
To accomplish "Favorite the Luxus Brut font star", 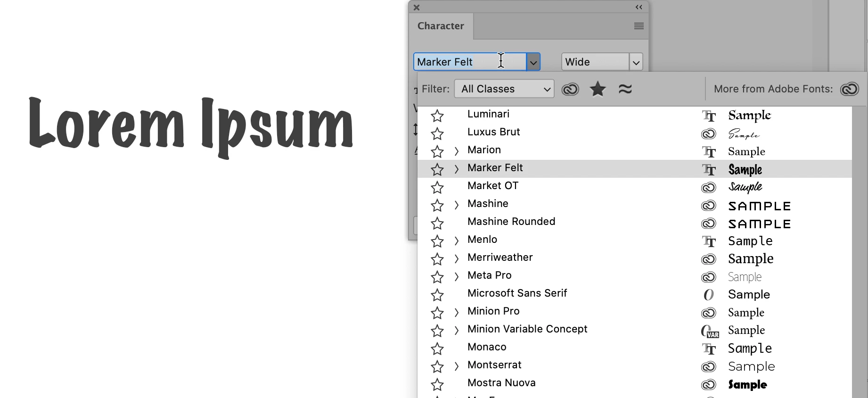I will click(437, 133).
